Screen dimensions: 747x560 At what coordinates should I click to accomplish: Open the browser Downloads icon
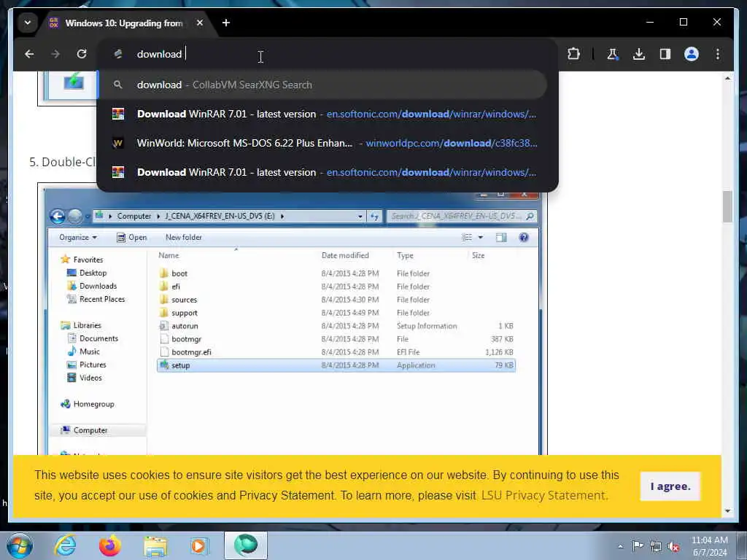coord(639,54)
